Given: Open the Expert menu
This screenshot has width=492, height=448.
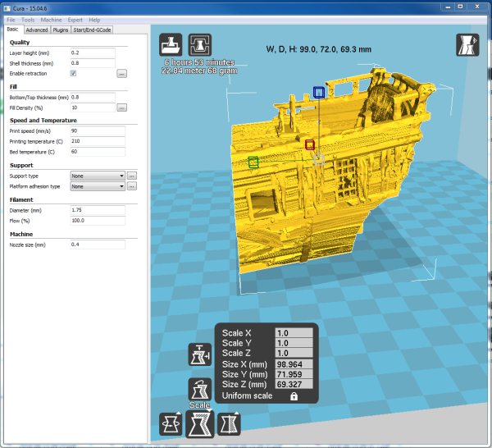Looking at the screenshot, I should pyautogui.click(x=75, y=20).
